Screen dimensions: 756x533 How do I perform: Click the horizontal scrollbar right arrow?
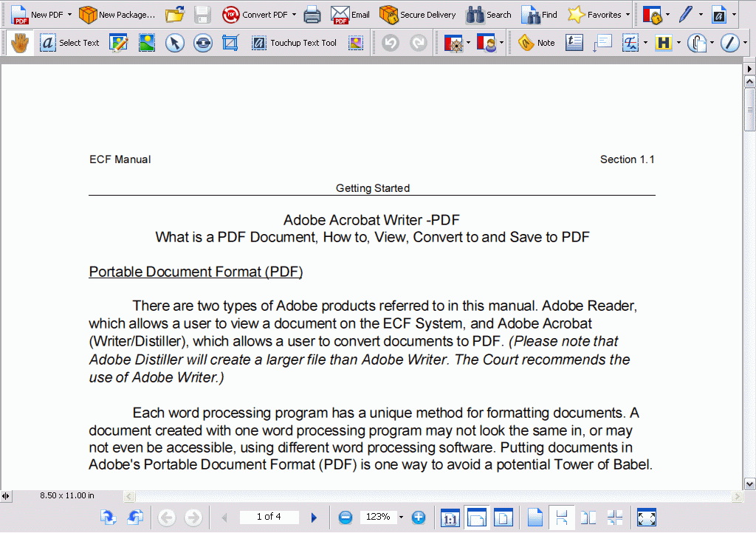(x=737, y=496)
